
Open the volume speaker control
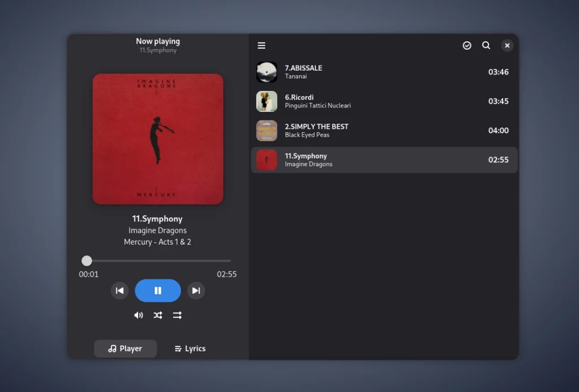[x=139, y=315]
